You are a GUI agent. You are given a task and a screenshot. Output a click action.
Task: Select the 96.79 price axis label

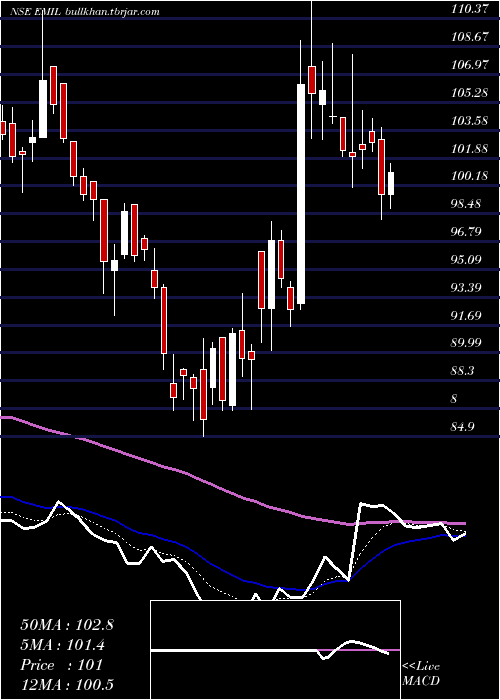(466, 232)
